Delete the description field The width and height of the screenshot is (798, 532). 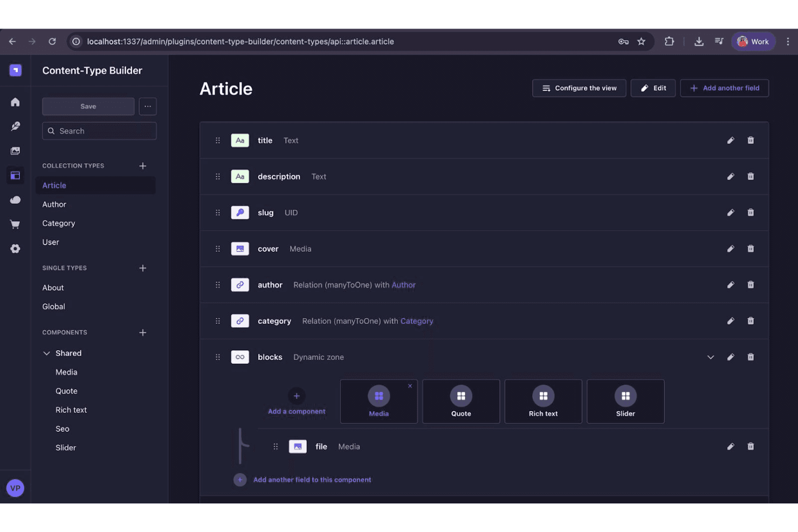click(x=751, y=176)
